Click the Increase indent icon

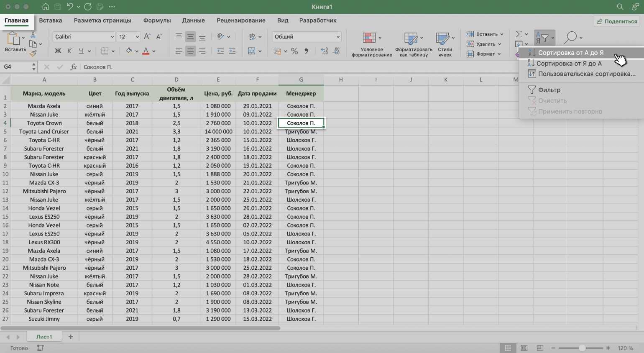tap(232, 51)
